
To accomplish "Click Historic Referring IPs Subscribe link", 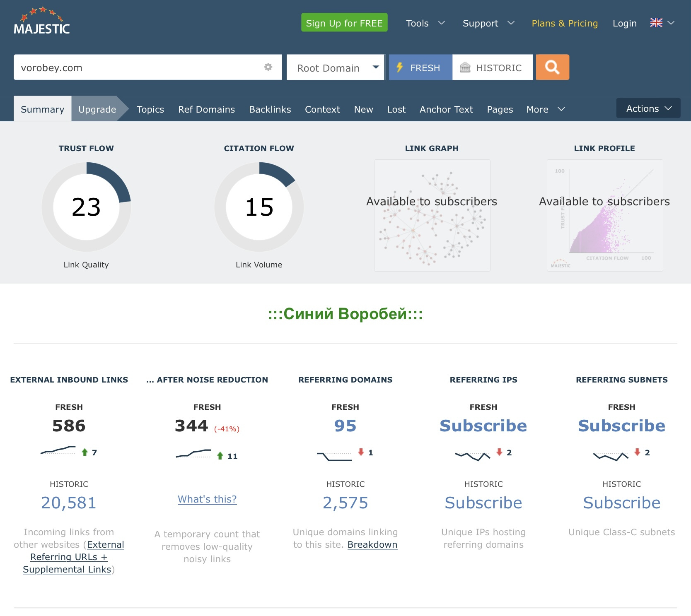I will (483, 503).
